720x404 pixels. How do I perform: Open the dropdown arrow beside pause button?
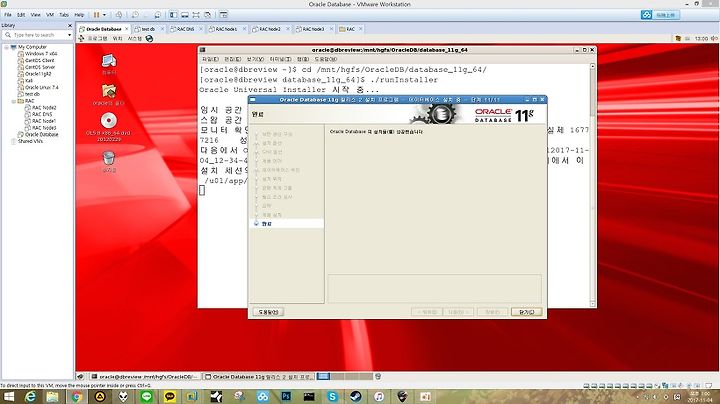(104, 15)
